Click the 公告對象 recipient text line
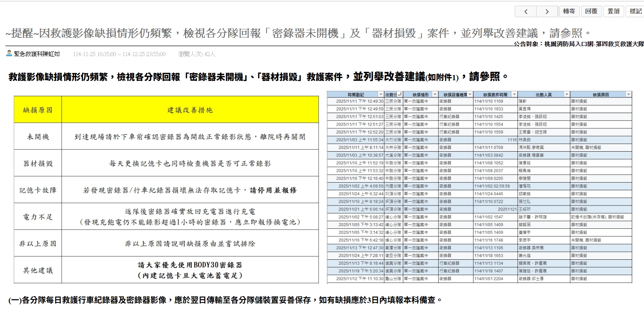Viewport: 644px width, 309px height. (x=579, y=44)
